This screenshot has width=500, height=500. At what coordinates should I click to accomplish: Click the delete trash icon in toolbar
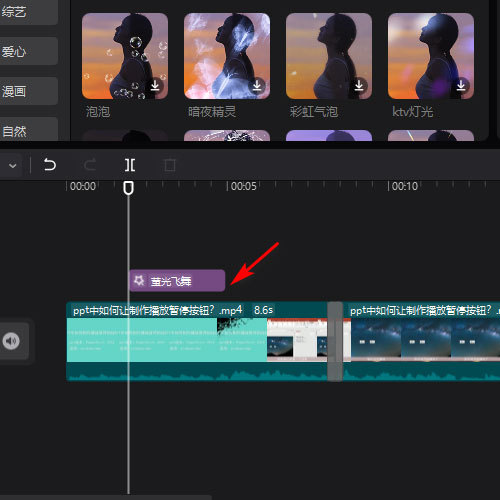pos(170,165)
